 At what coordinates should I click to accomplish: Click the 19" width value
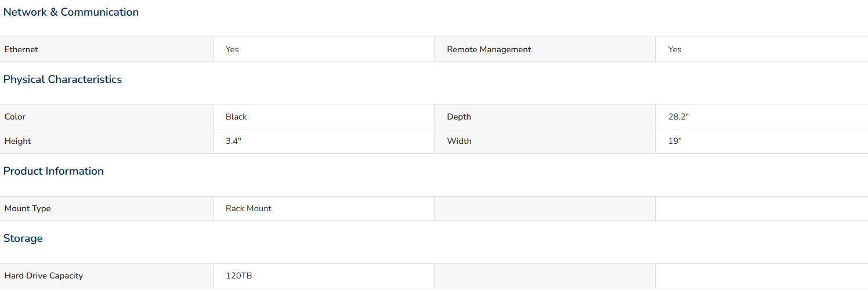pos(675,141)
